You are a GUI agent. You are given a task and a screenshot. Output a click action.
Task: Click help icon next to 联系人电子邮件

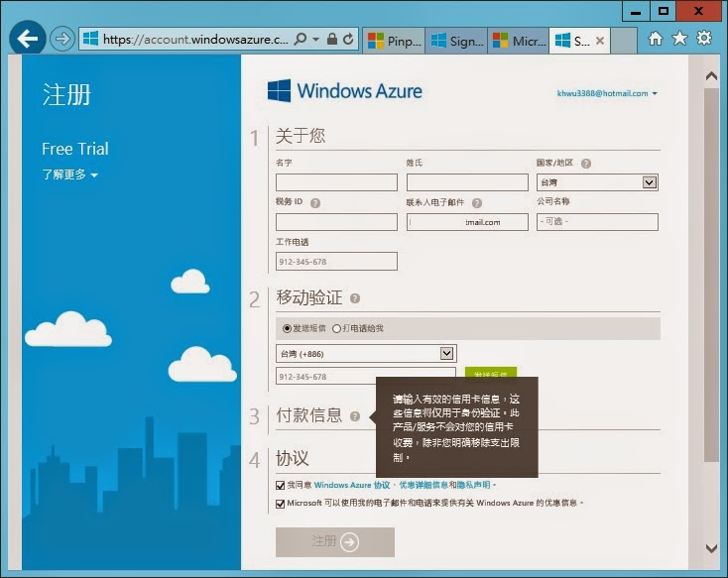(x=477, y=203)
